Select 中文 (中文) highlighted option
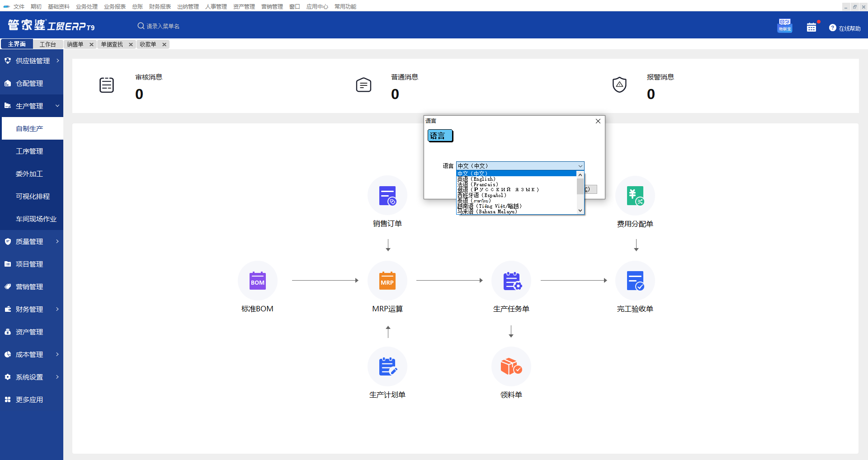 tap(517, 174)
